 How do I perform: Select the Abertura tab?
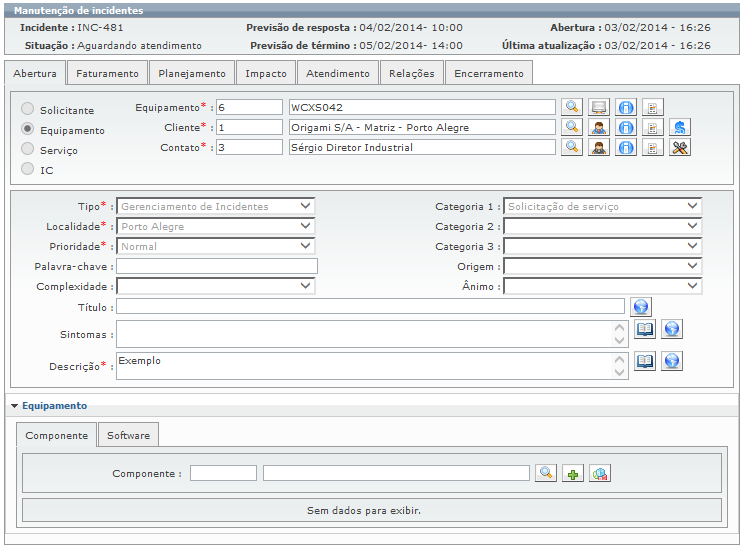pos(35,73)
